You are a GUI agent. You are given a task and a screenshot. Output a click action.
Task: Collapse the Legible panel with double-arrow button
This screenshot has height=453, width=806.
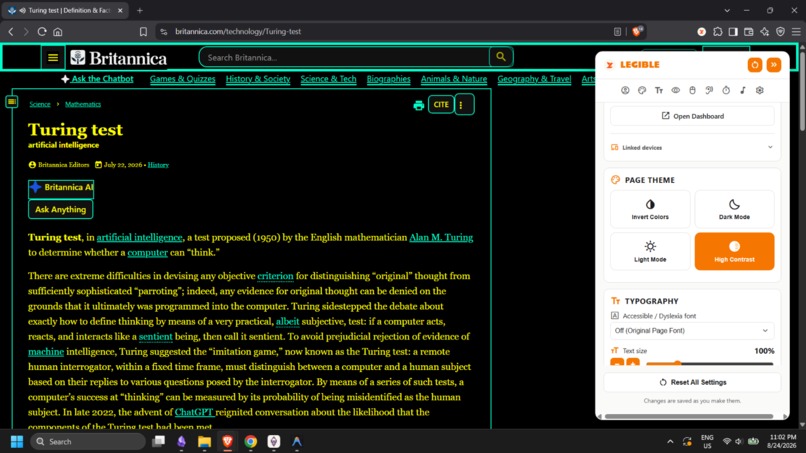(x=774, y=65)
